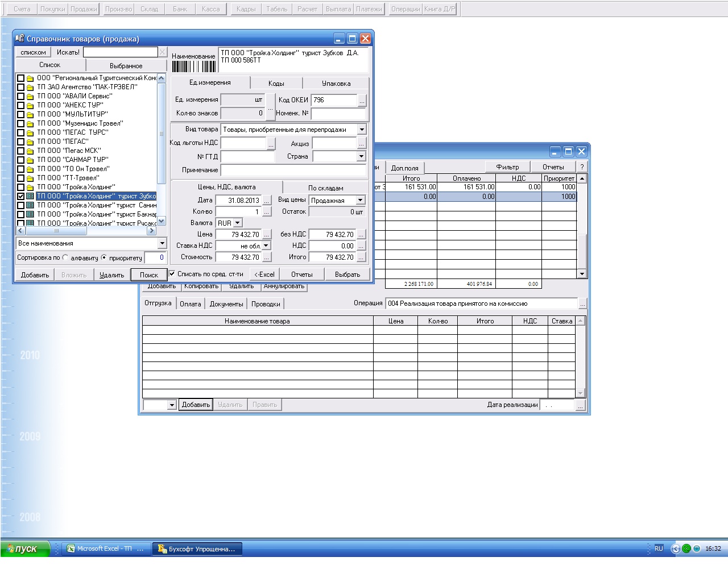Switch to the Упаковка tab
This screenshot has height=582, width=728.
(336, 83)
